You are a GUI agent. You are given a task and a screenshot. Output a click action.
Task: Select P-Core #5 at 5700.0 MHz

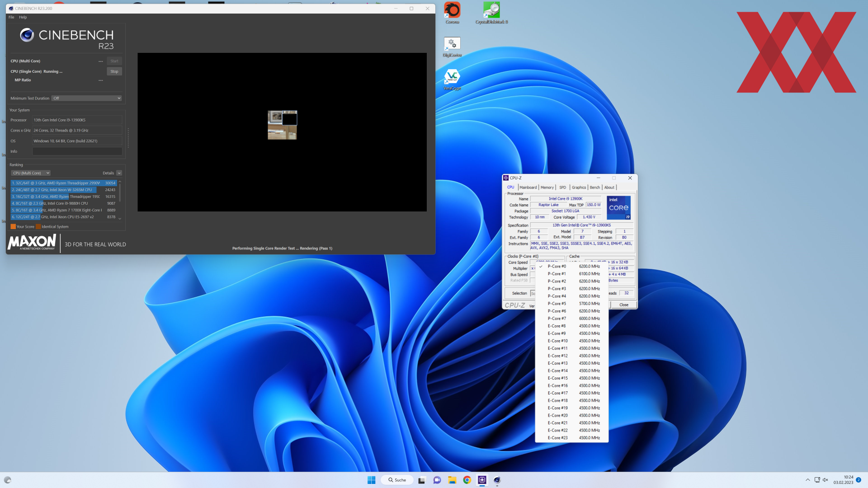tap(571, 304)
